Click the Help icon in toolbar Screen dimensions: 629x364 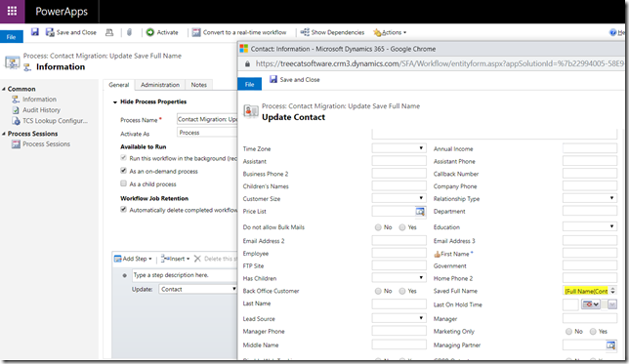click(613, 32)
